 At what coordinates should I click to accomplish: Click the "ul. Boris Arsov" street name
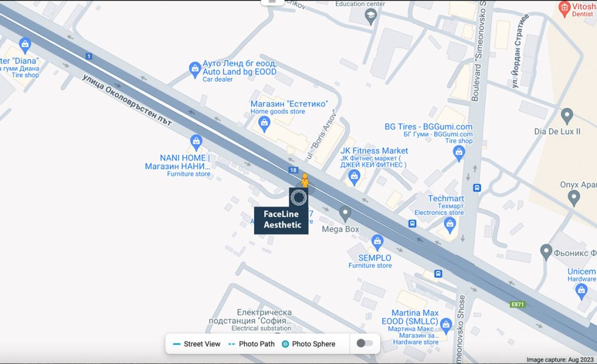point(322,135)
